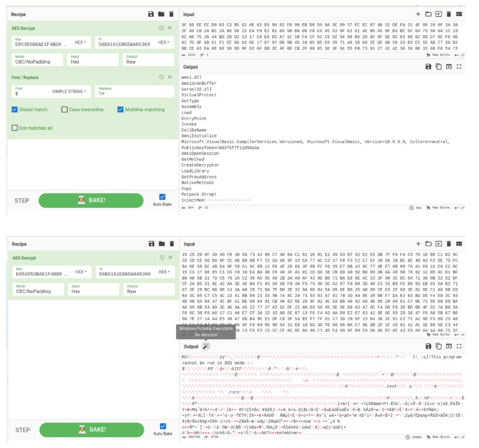
Task: Open Key HEX format dropdown above Find / Replace
Action: click(x=81, y=42)
